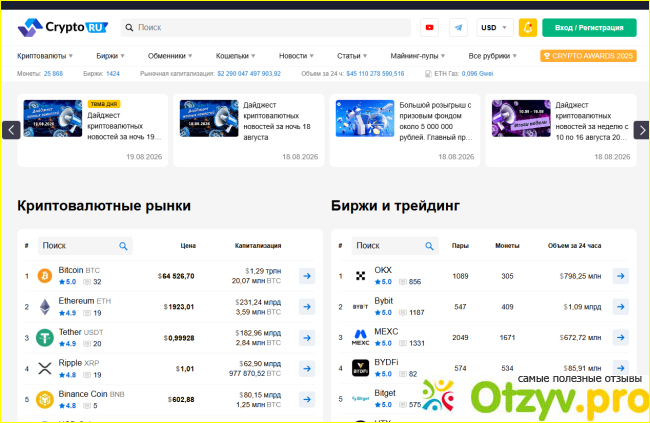Click the Ripple XRP logo
This screenshot has width=650, height=423.
(x=45, y=368)
